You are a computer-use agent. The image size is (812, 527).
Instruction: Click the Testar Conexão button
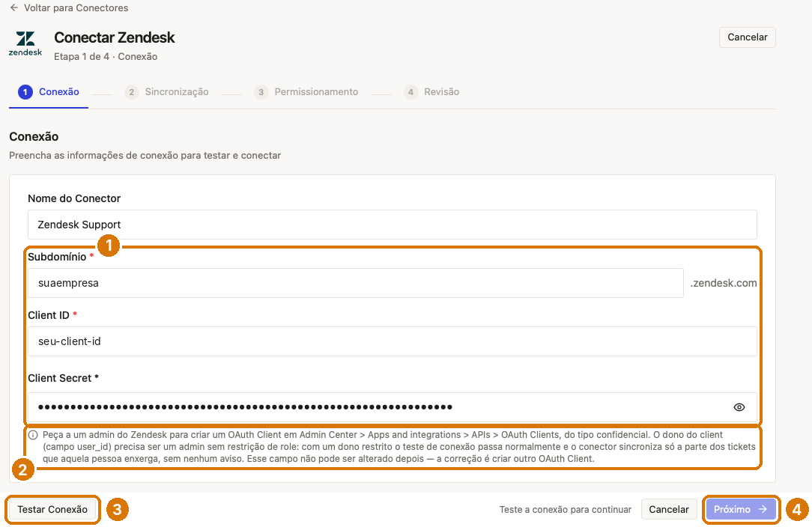click(52, 509)
